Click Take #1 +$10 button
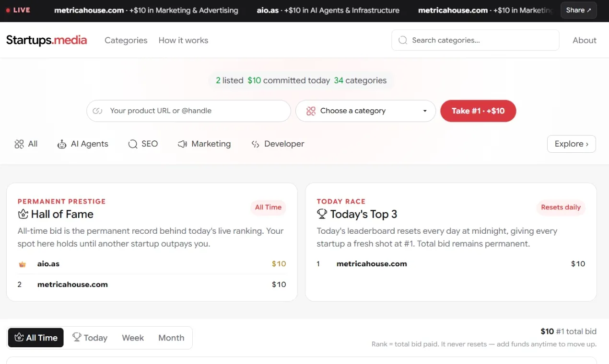This screenshot has width=609, height=364. [x=478, y=111]
